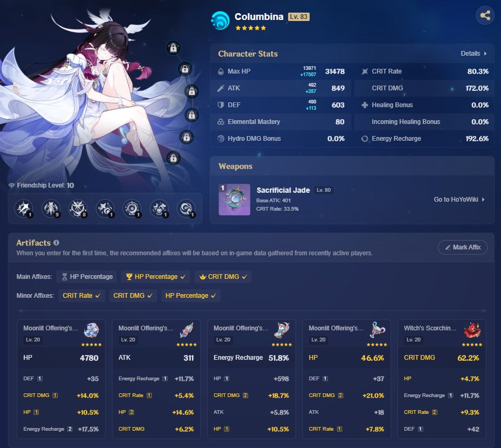Viewport: 501px width, 448px height.
Task: Click the DEF value 603
Action: coord(338,105)
